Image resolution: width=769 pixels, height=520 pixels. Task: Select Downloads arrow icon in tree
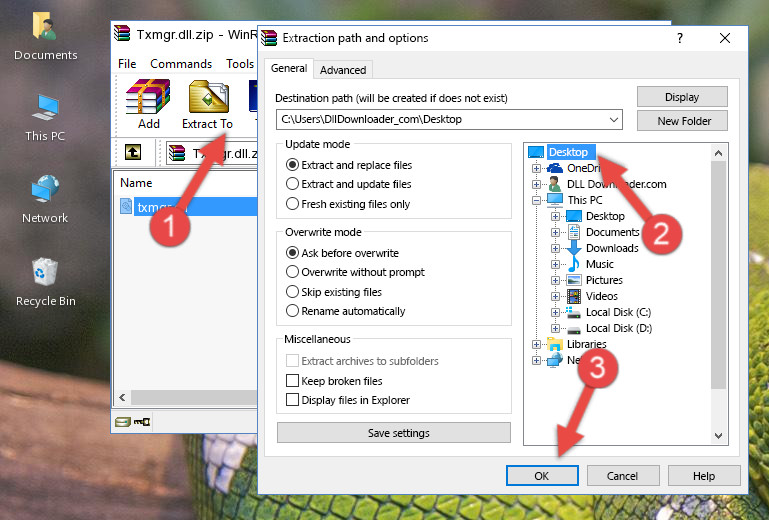pos(574,248)
